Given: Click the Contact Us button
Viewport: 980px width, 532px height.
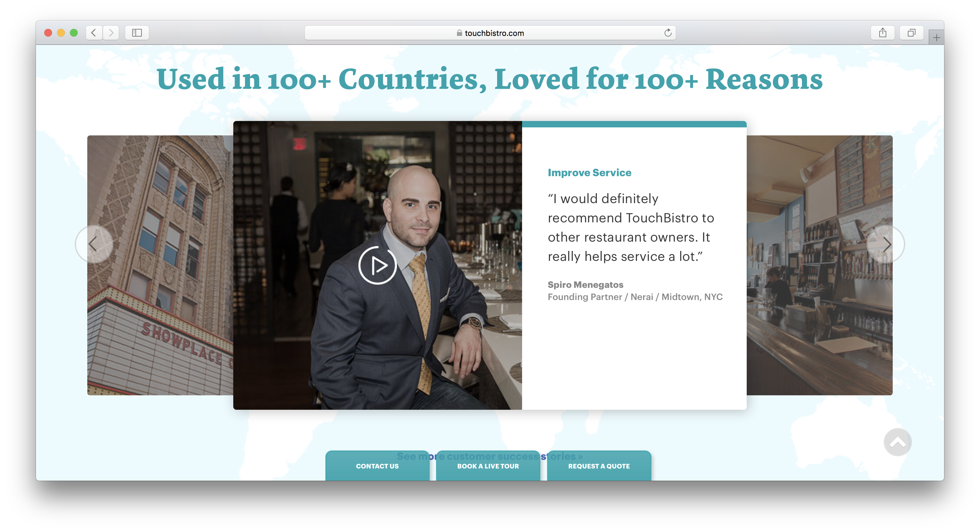Looking at the screenshot, I should coord(377,466).
